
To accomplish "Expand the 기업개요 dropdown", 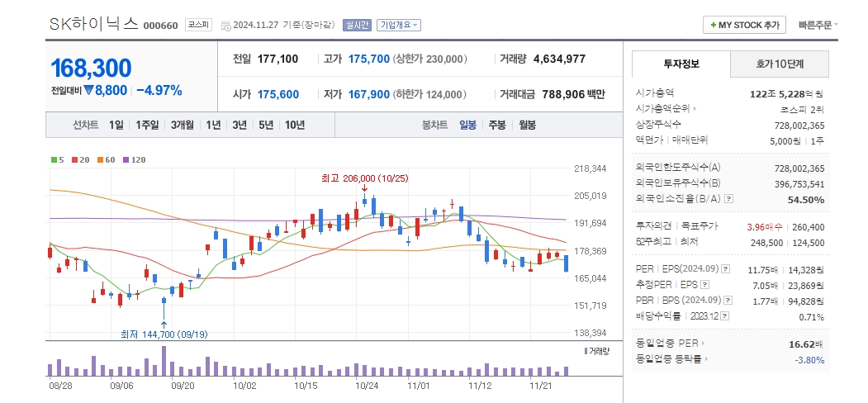I will click(399, 25).
